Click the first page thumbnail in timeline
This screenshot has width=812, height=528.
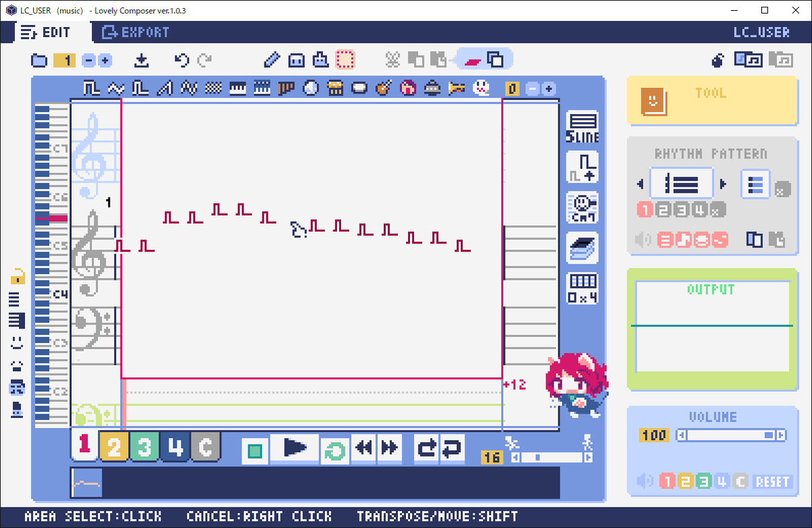[87, 483]
